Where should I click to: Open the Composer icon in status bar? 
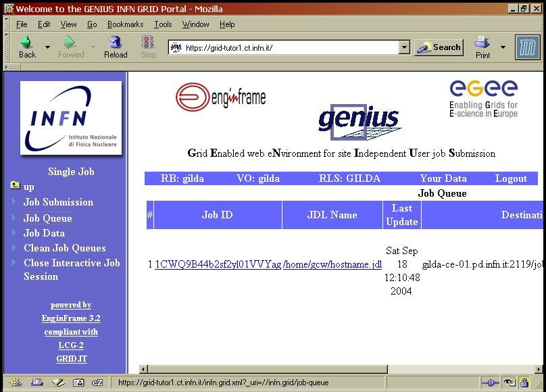(x=58, y=383)
